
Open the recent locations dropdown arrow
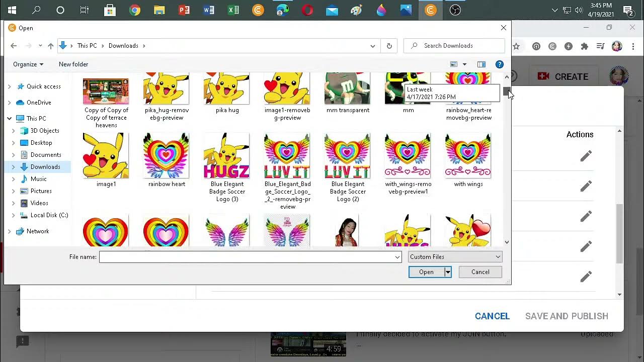(40, 46)
